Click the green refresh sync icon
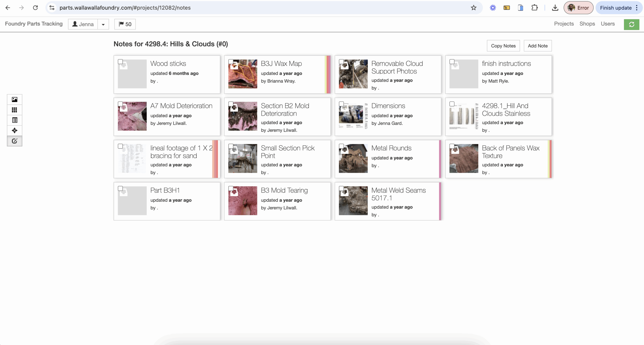Viewport: 644px width, 345px height. [631, 24]
